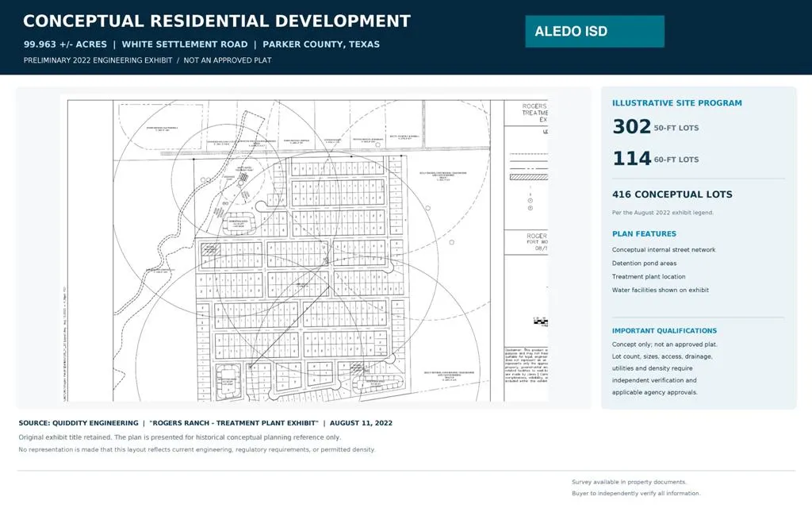812x508 pixels.
Task: Select "Conceptual internal street network" feature
Action: point(664,250)
